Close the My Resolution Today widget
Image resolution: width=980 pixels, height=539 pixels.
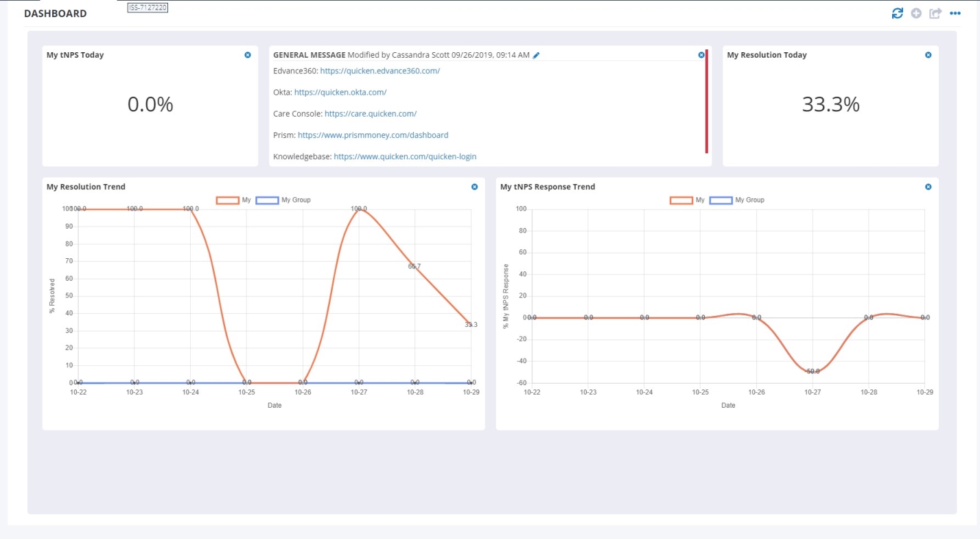(x=928, y=55)
